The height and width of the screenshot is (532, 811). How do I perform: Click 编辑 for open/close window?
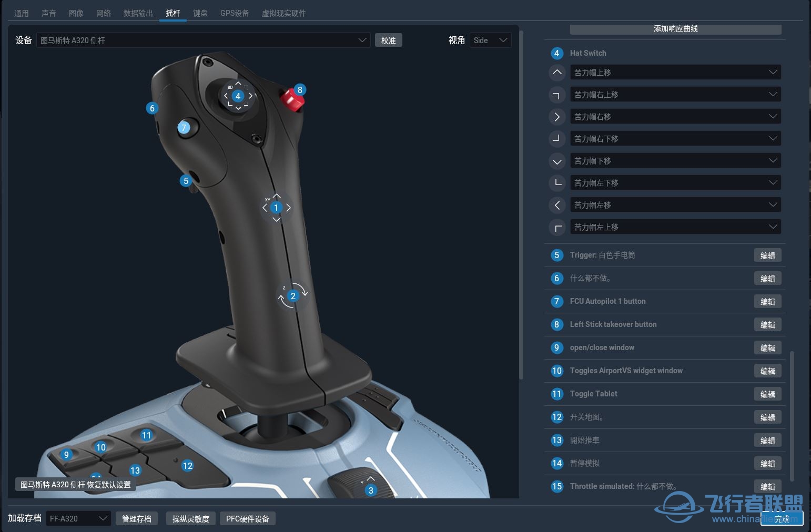768,348
